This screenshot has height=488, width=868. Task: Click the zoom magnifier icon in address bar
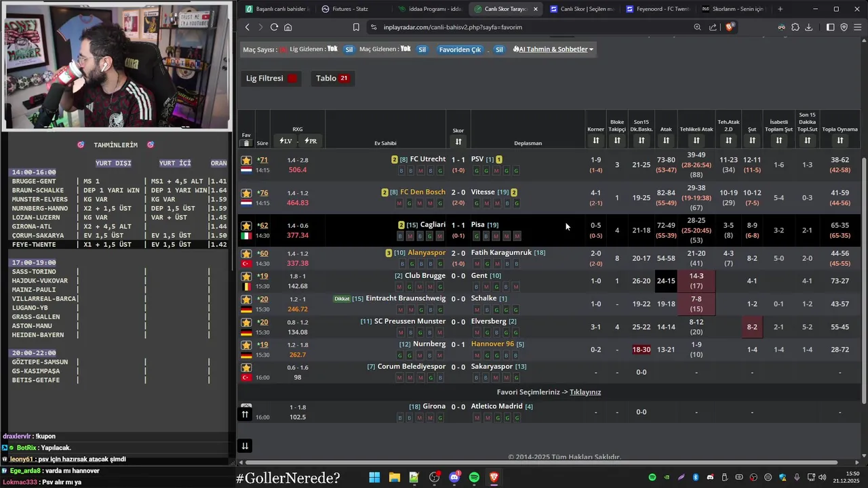coord(697,27)
